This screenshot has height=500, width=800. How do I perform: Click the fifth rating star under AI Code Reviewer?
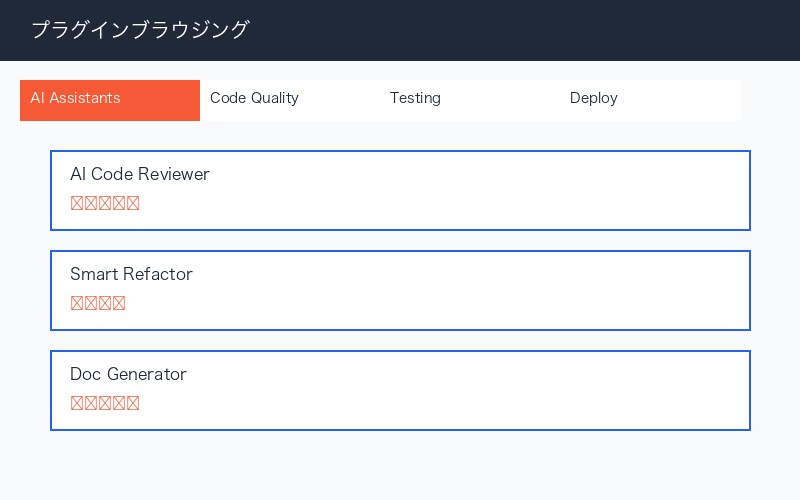click(133, 203)
